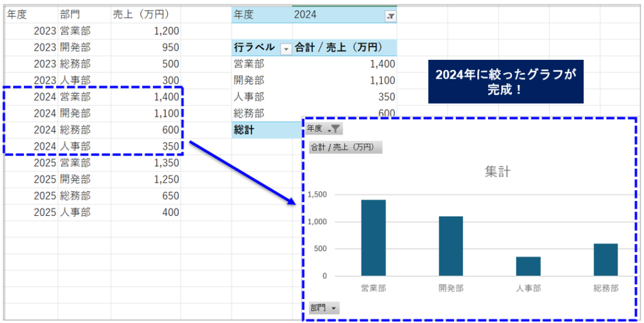Select the source data cell 400
The image size is (644, 323).
click(x=146, y=212)
